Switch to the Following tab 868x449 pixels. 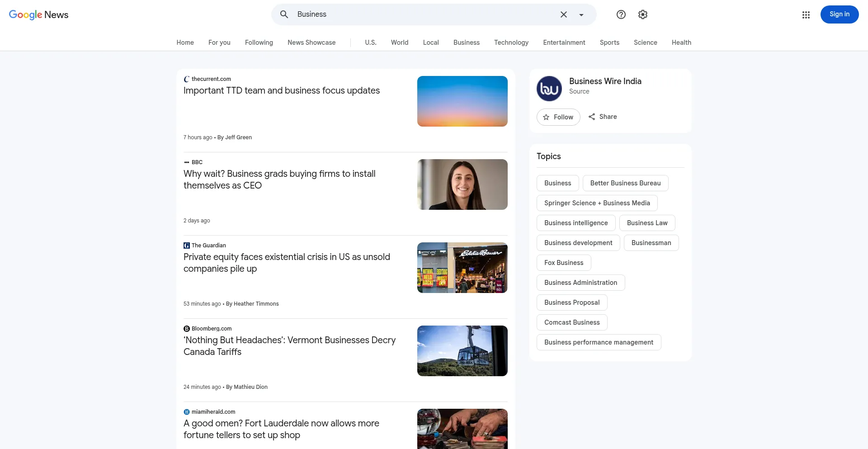point(259,43)
